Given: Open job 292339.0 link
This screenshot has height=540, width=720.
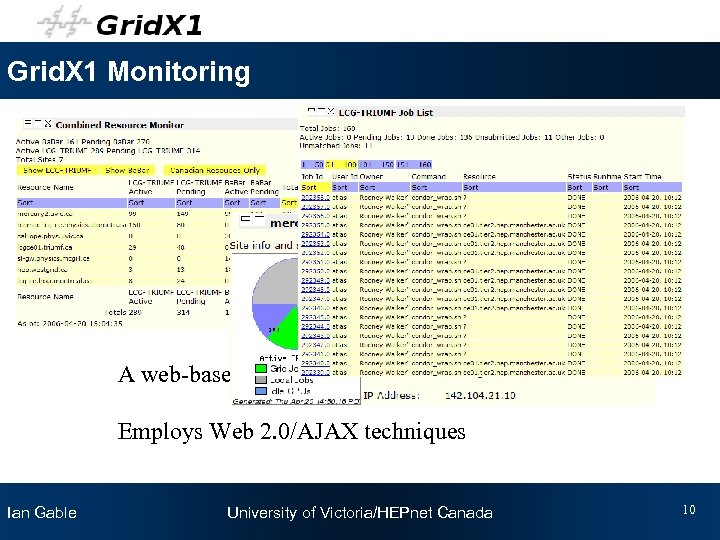Looking at the screenshot, I should [x=315, y=372].
